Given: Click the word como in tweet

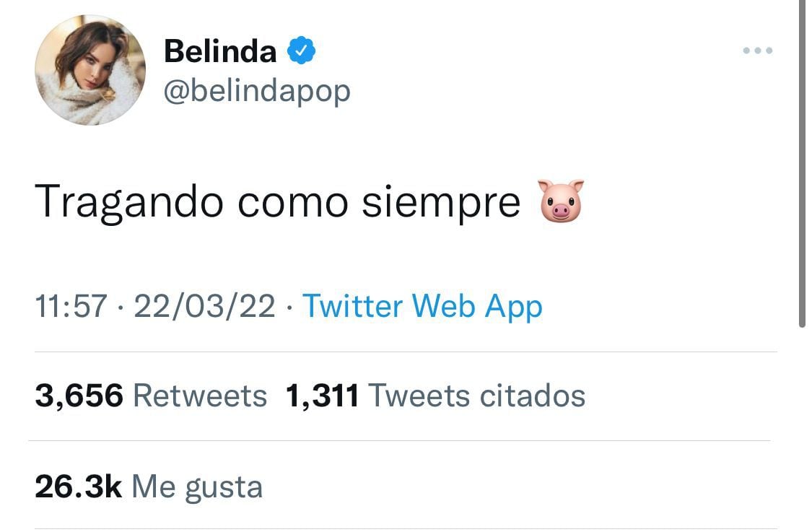Looking at the screenshot, I should click(292, 202).
